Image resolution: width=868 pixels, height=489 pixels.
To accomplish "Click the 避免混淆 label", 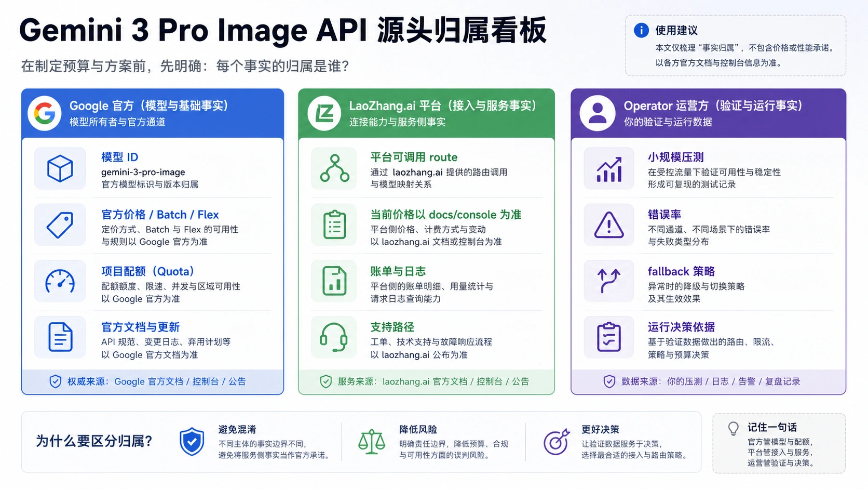I will point(237,429).
